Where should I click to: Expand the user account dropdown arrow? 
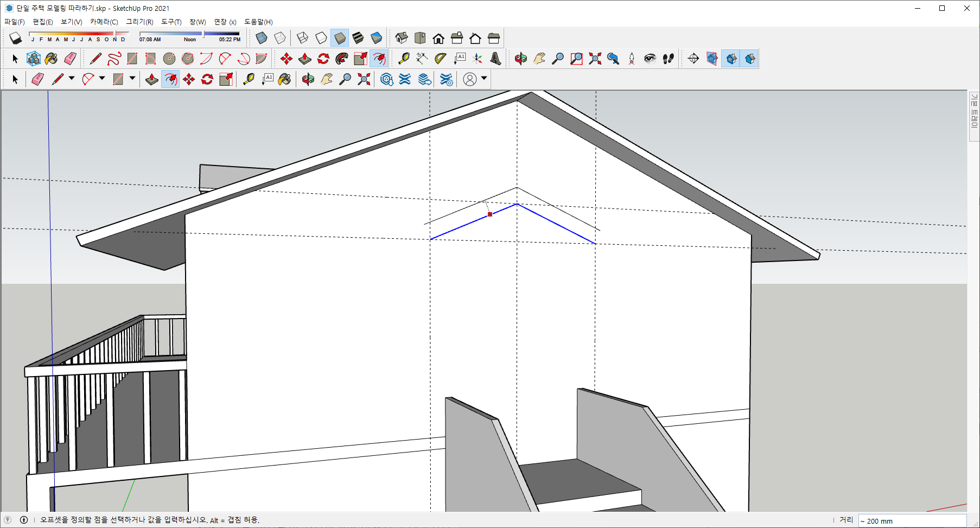click(x=484, y=79)
